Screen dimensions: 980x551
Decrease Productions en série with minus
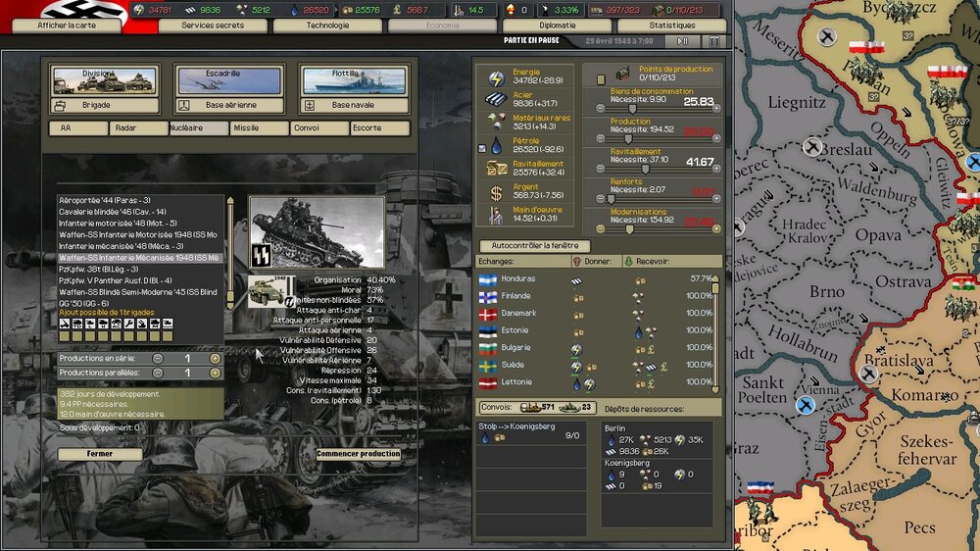(x=158, y=359)
